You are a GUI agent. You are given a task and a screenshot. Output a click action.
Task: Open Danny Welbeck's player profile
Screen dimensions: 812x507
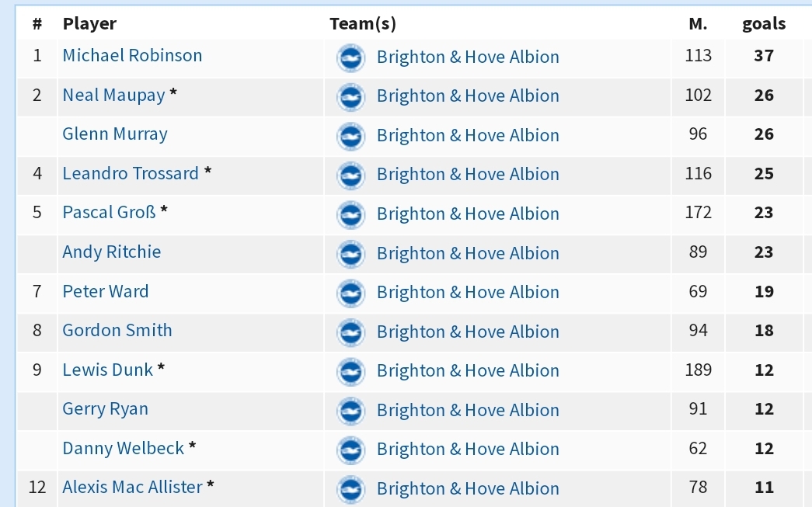tap(124, 448)
